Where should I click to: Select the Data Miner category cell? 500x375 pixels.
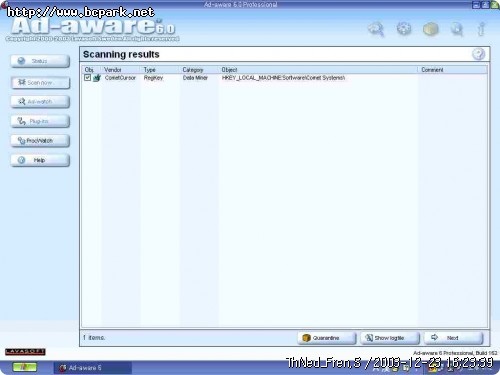pyautogui.click(x=195, y=78)
